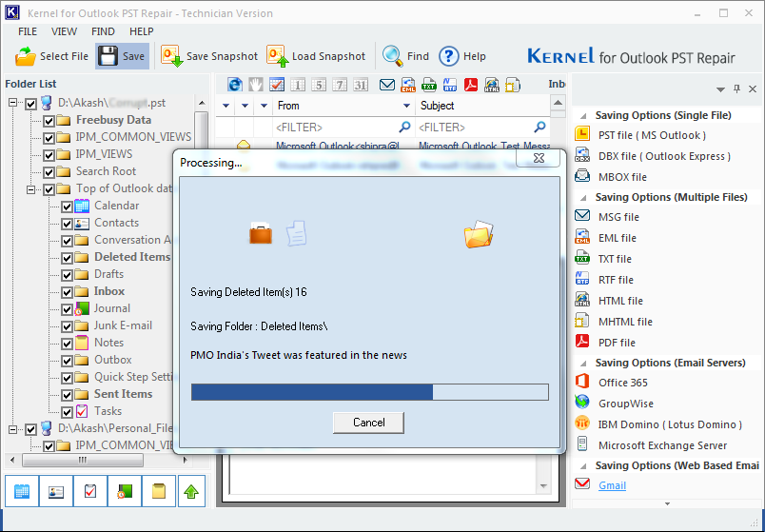Toggle the Junk E-mail checkbox
The width and height of the screenshot is (765, 532).
click(x=67, y=326)
